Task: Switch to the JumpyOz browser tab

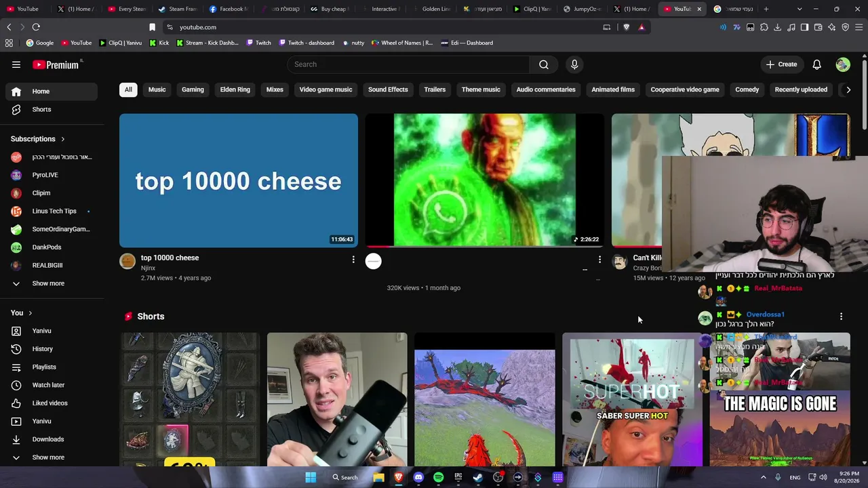Action: point(582,9)
